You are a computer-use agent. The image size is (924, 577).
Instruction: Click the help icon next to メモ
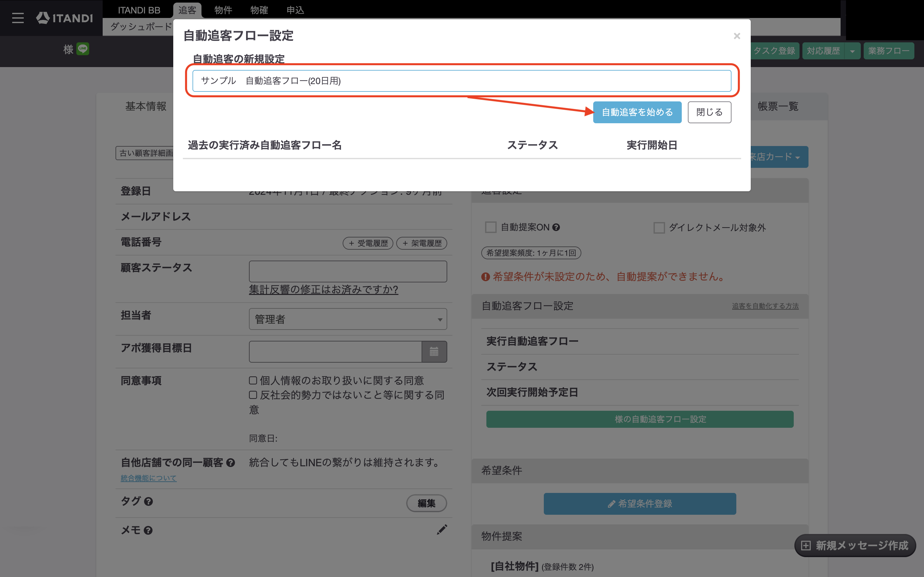(x=148, y=530)
